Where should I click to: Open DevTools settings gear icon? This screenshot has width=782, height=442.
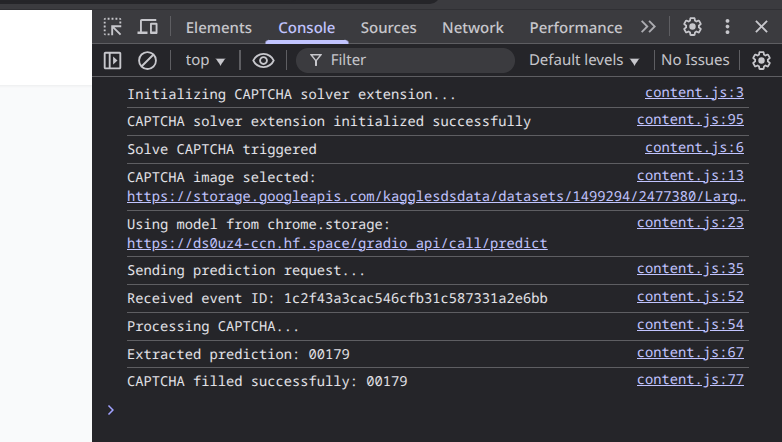click(692, 28)
